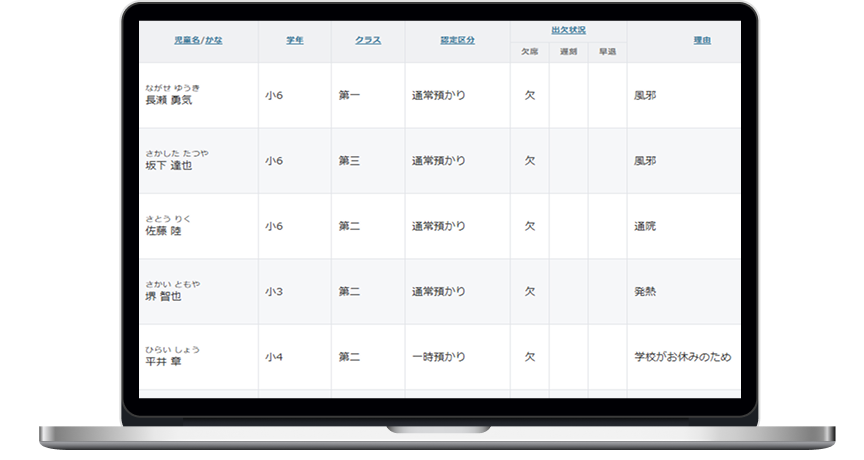Click the 通院 reason in 佐藤 陸 row
The width and height of the screenshot is (864, 460).
(645, 227)
